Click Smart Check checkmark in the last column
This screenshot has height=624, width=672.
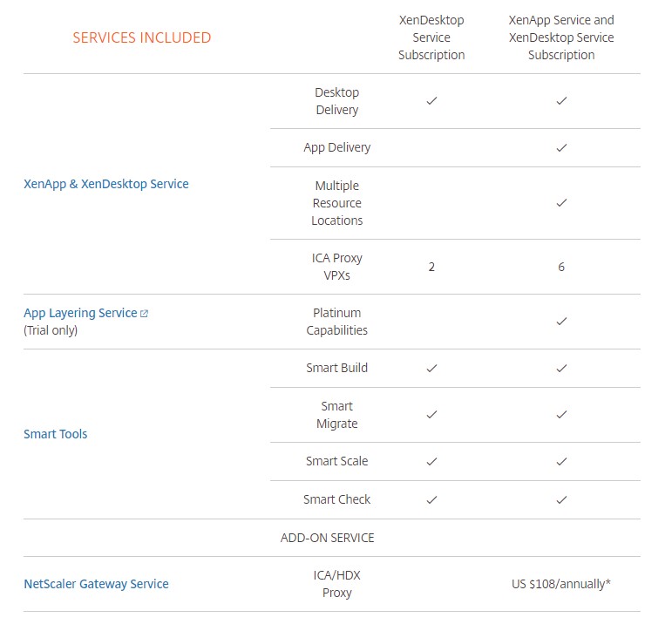(x=561, y=500)
